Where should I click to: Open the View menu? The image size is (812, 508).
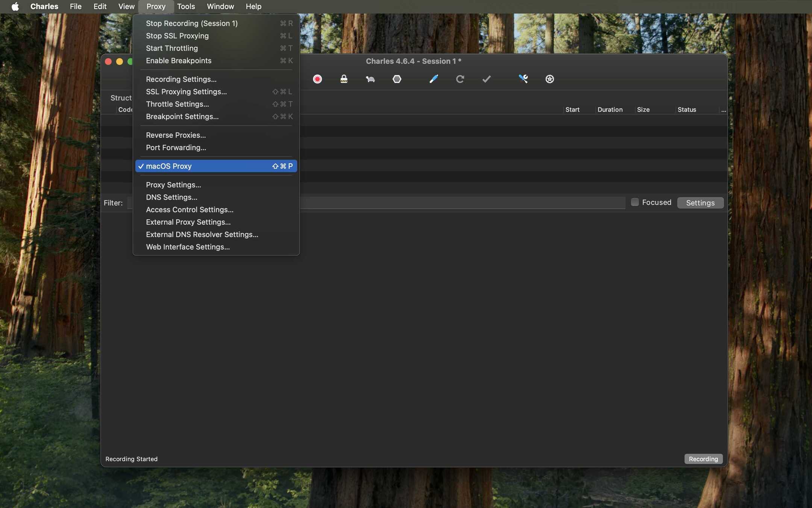tap(126, 6)
